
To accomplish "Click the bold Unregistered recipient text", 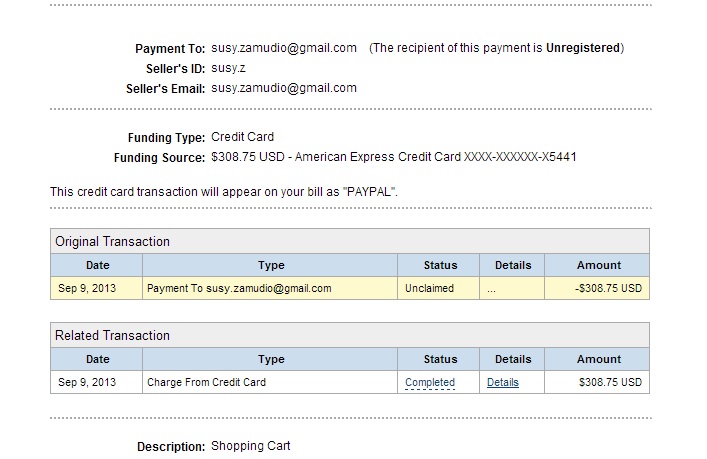I will [x=582, y=48].
